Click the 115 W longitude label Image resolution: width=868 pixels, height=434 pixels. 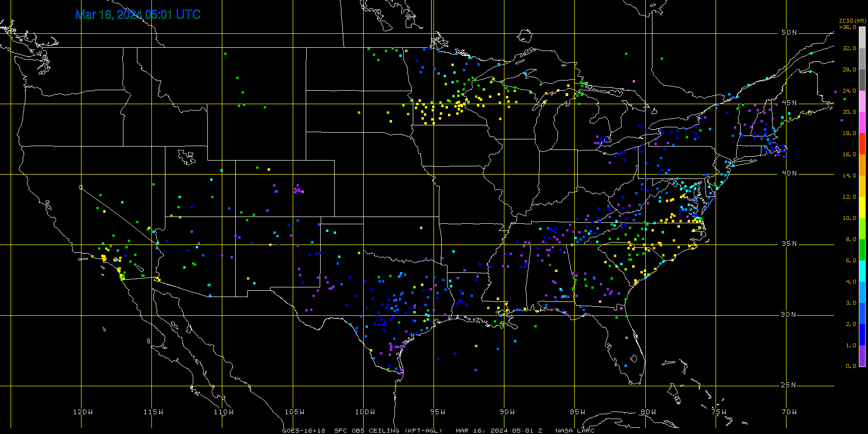point(153,412)
